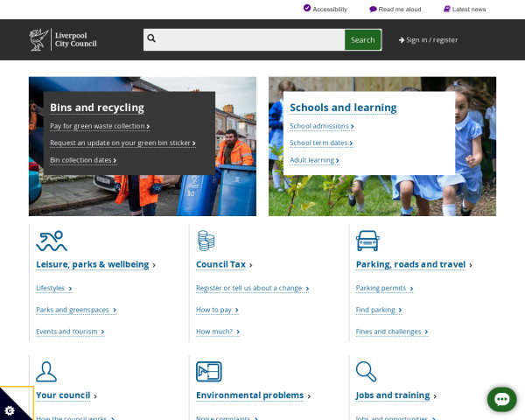
Task: Open Fines and challenges link
Action: [392, 332]
